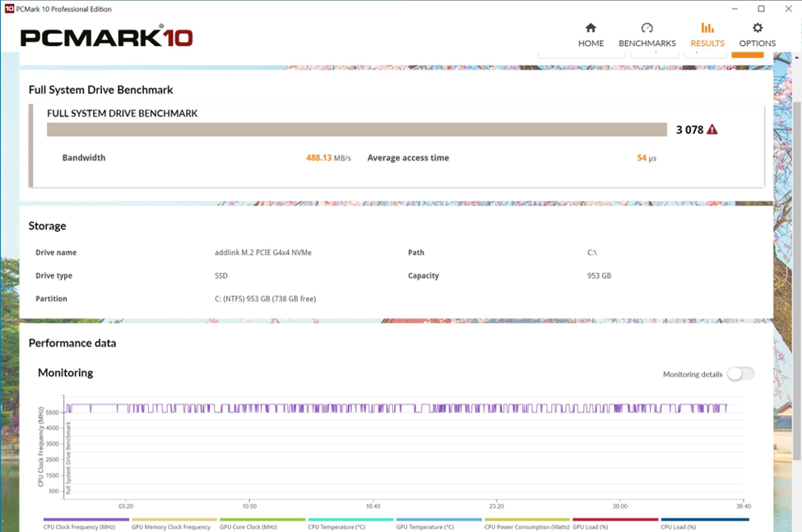This screenshot has width=802, height=532.
Task: Click the Full System Drive Benchmark score bar
Action: point(356,129)
